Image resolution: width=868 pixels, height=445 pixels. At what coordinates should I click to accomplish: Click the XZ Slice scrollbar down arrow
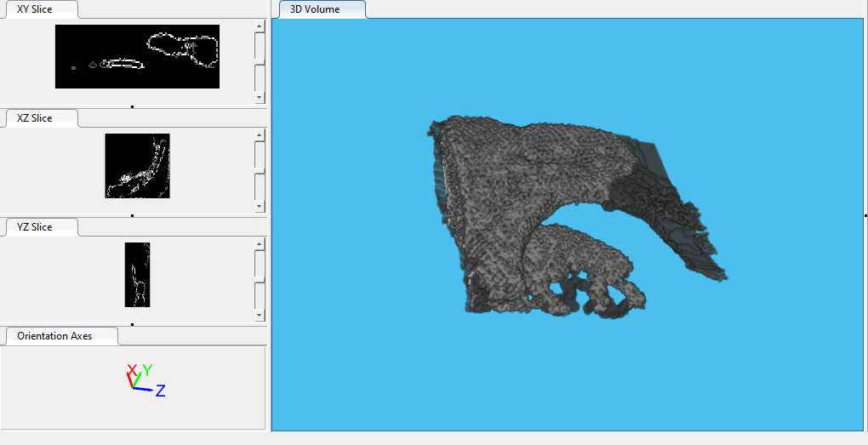pyautogui.click(x=260, y=206)
